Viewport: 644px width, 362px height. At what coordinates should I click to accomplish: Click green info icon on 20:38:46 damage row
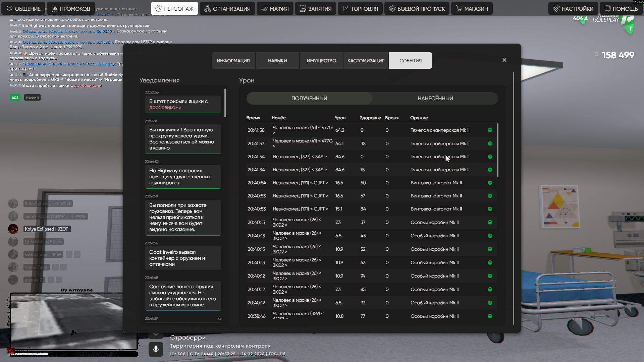pos(490,316)
